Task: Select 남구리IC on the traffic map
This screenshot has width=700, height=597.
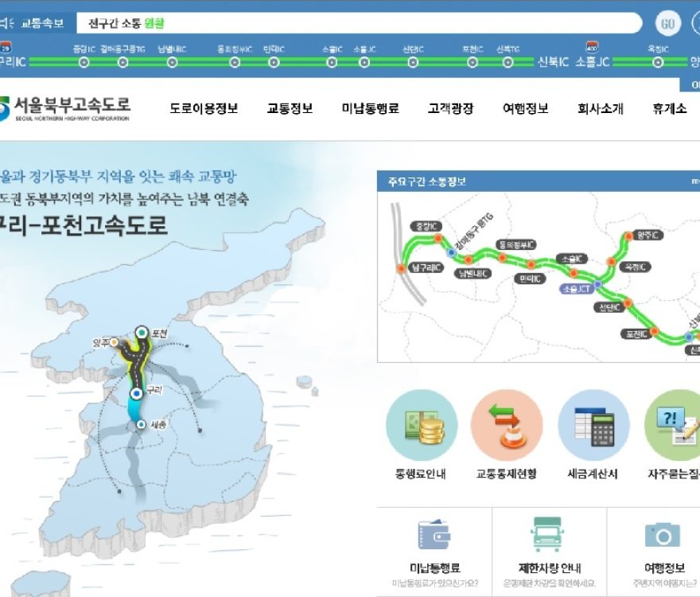Action: pyautogui.click(x=426, y=267)
